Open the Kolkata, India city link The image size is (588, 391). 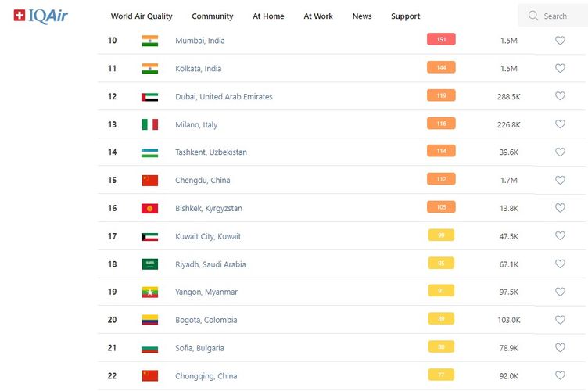tap(198, 69)
